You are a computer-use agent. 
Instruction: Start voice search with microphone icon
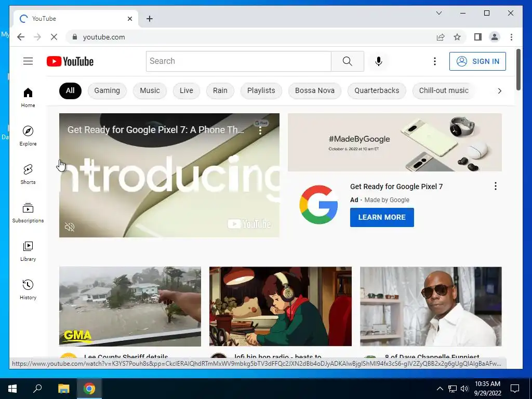pyautogui.click(x=379, y=61)
